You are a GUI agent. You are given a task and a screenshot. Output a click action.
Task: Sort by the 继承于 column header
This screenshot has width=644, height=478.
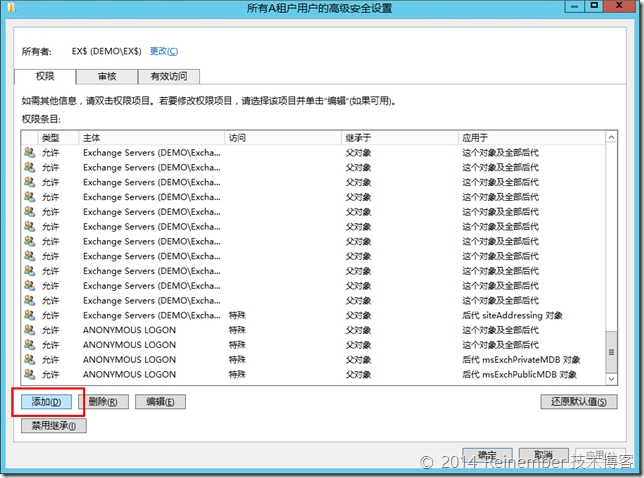(x=399, y=138)
